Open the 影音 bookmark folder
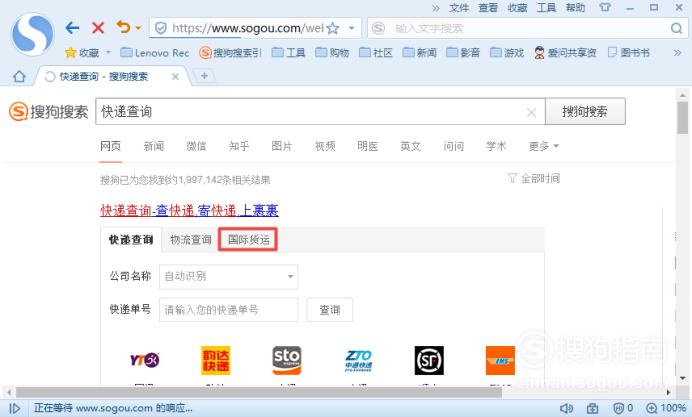692x417 pixels. tap(463, 53)
